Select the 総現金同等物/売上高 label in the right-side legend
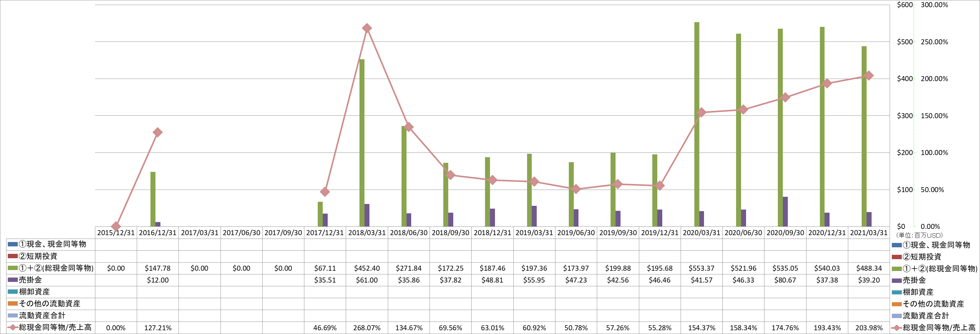 [x=939, y=327]
